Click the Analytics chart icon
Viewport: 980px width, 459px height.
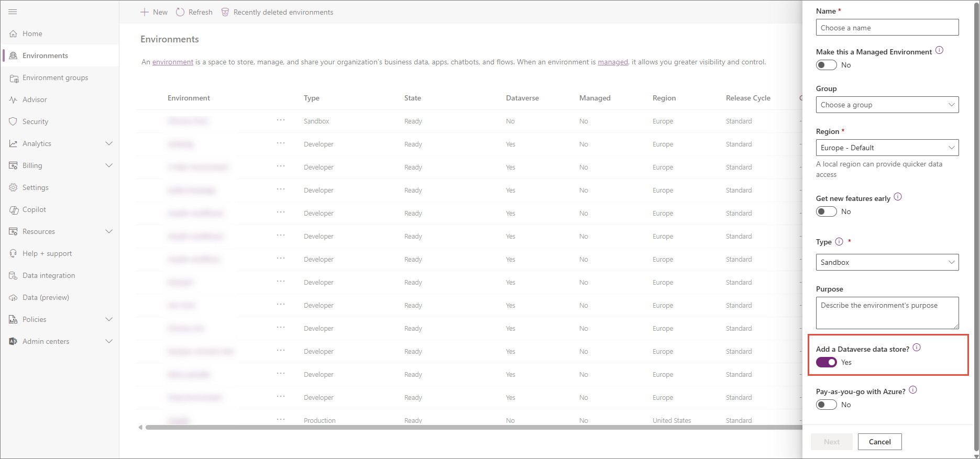[x=13, y=143]
